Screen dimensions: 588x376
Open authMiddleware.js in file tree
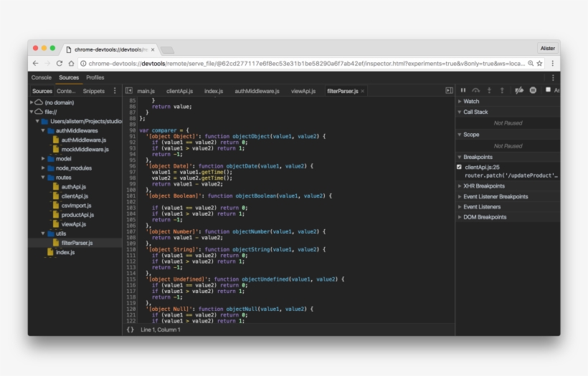(84, 140)
